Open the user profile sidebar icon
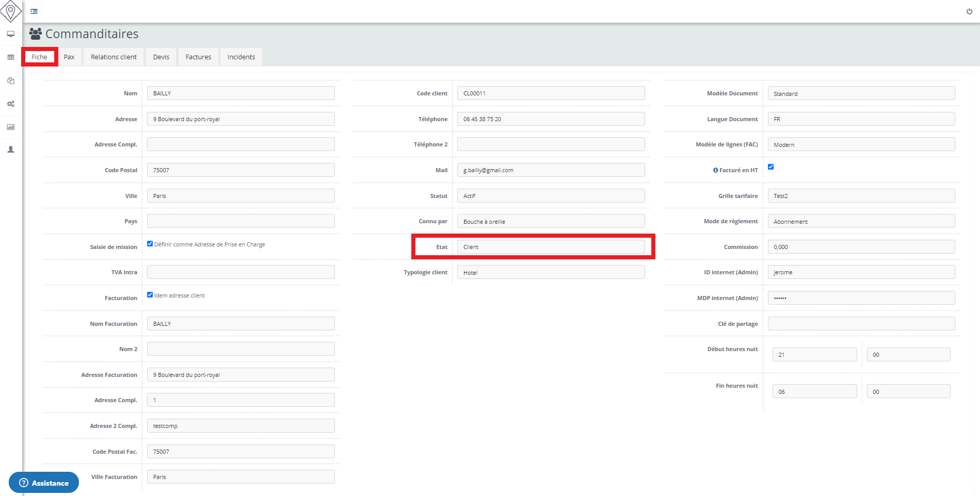Image resolution: width=980 pixels, height=496 pixels. click(10, 150)
